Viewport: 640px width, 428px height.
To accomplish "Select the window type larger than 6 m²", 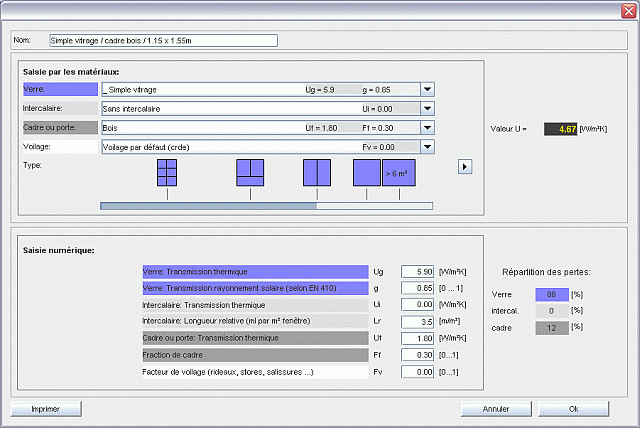I will [398, 174].
